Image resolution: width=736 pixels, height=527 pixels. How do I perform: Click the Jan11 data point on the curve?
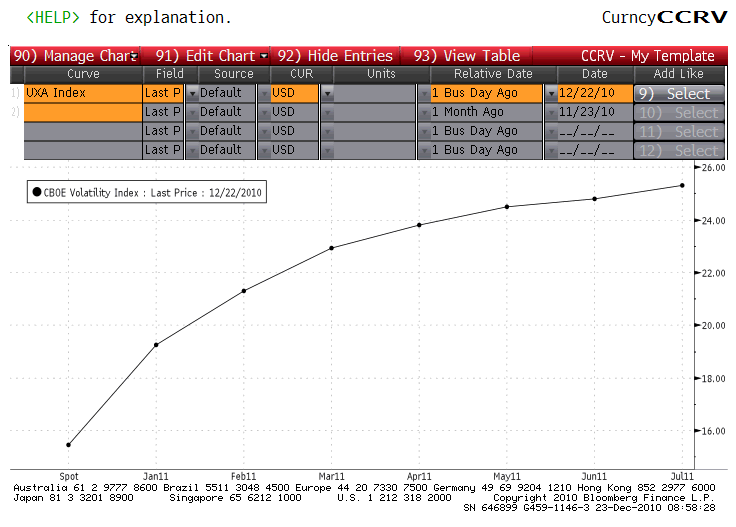pos(156,345)
